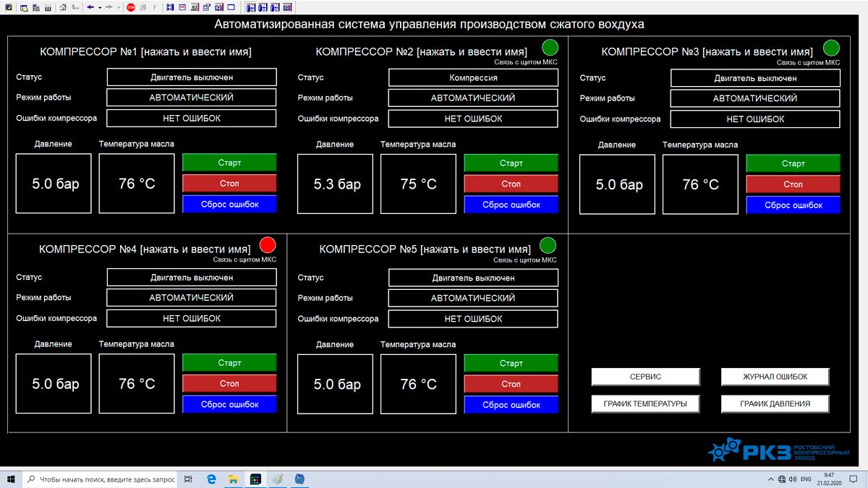This screenshot has height=488, width=868.
Task: Click Compressor №5 green connection indicator
Action: [x=548, y=245]
